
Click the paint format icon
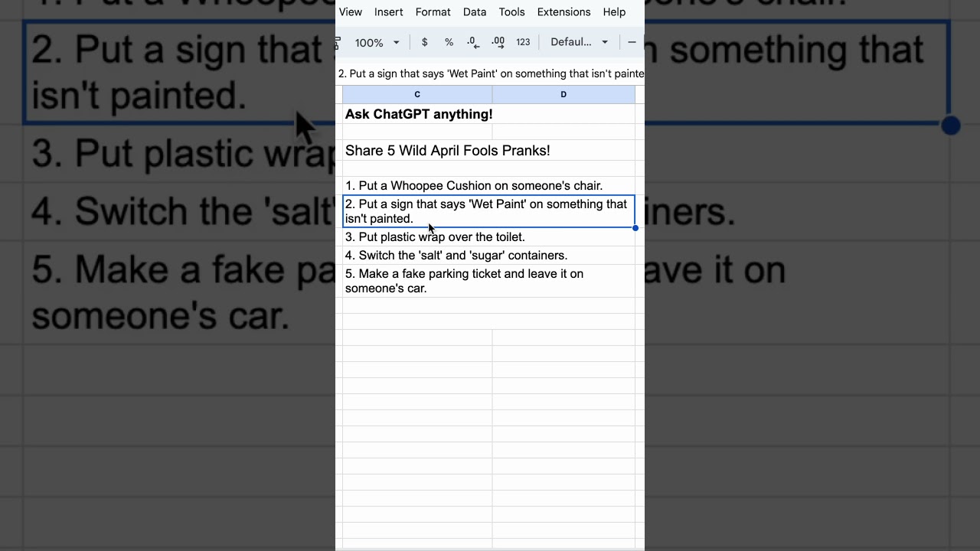[x=338, y=43]
